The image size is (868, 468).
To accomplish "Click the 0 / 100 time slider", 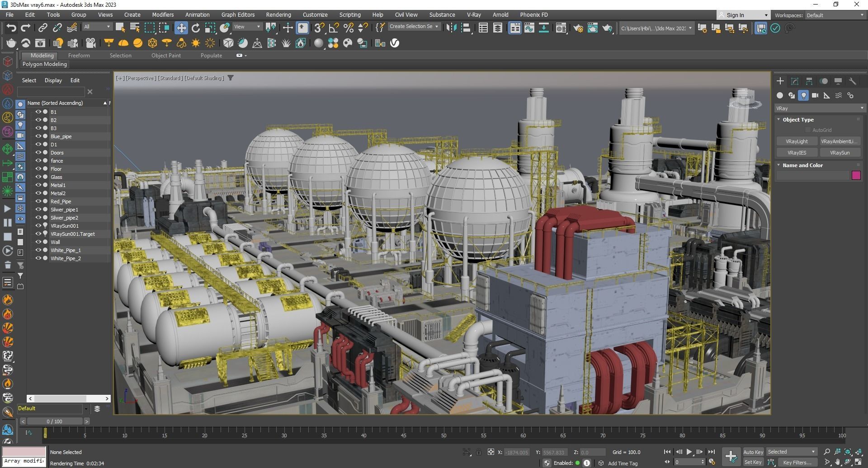I will (x=55, y=421).
